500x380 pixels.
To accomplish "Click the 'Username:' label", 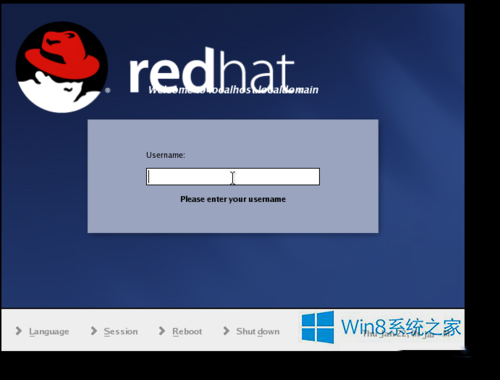I will pyautogui.click(x=166, y=155).
